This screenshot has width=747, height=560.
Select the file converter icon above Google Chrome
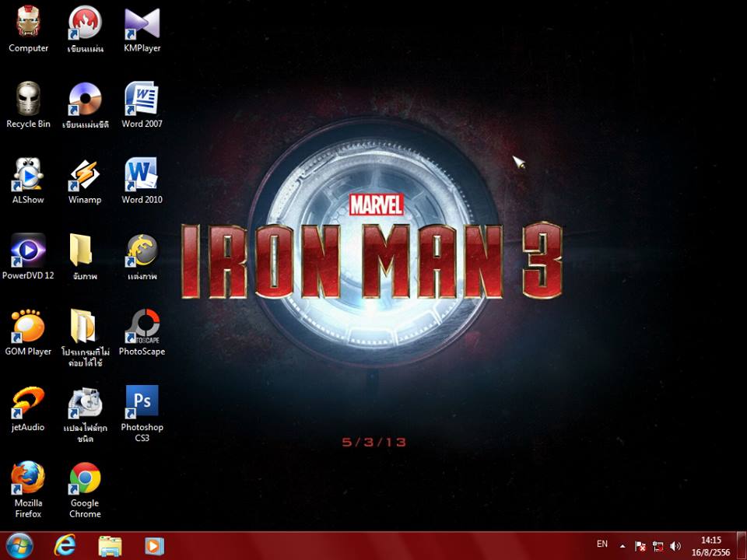tap(85, 413)
